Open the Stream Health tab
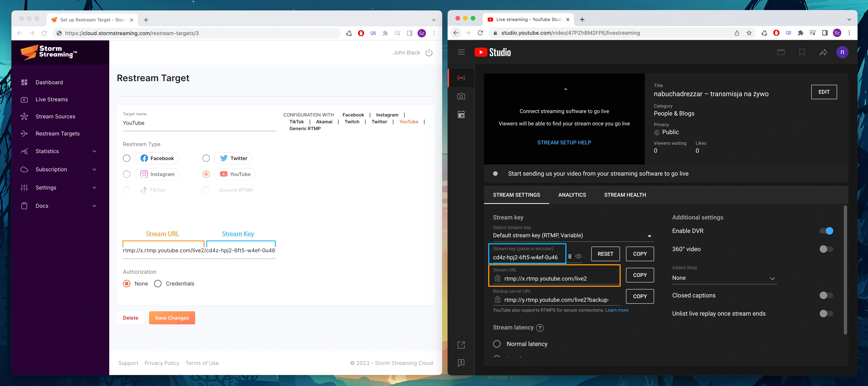 click(625, 195)
